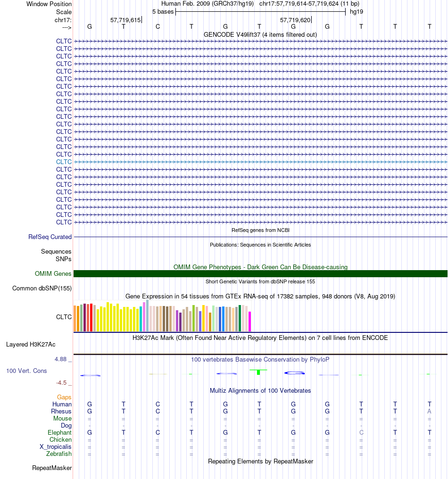Click the GENCODE V49lift37 track title
The width and height of the screenshot is (448, 479).
point(260,34)
